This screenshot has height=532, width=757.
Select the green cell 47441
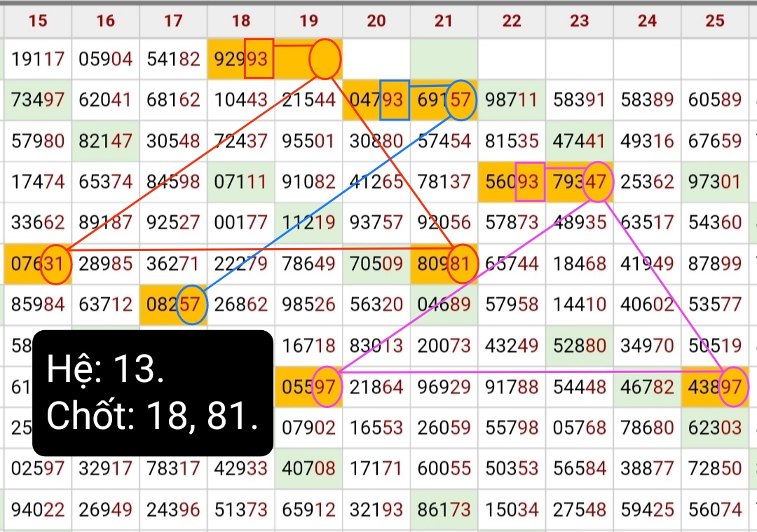pos(580,141)
